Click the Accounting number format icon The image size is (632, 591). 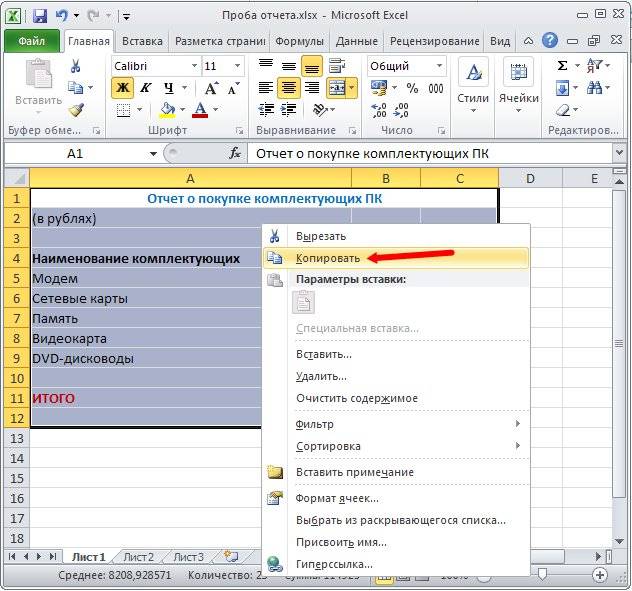(379, 87)
